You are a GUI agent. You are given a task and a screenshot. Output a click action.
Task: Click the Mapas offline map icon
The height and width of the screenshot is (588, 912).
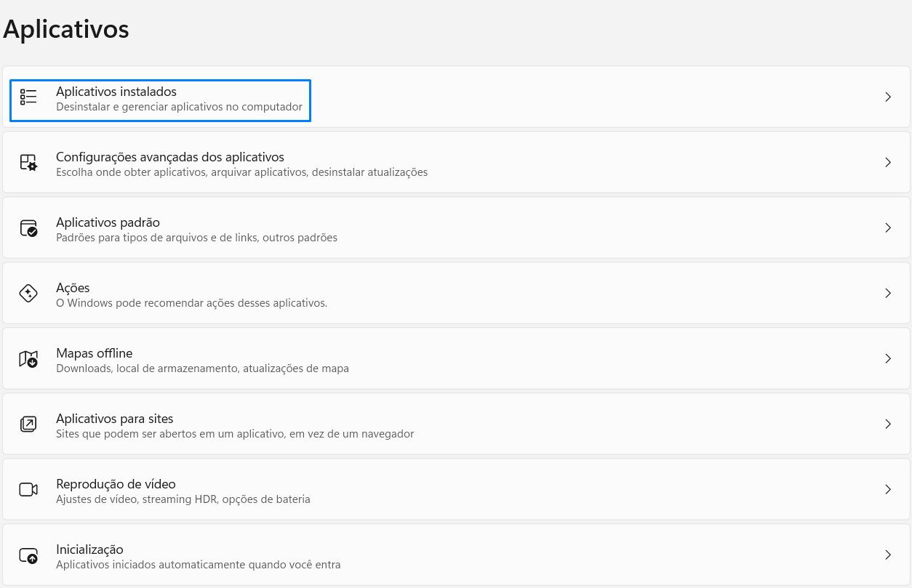coord(28,358)
